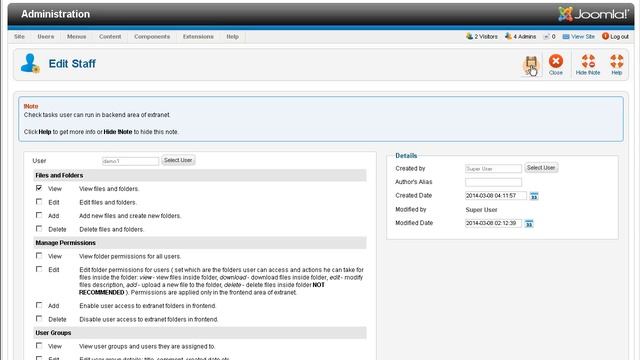
Task: Check Files and Folders Delete checkbox
Action: (x=39, y=229)
